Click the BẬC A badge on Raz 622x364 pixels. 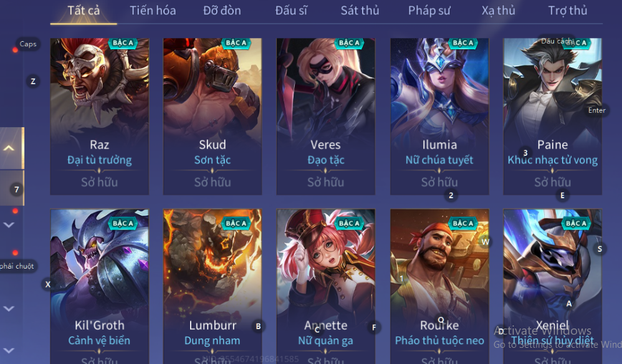(123, 43)
